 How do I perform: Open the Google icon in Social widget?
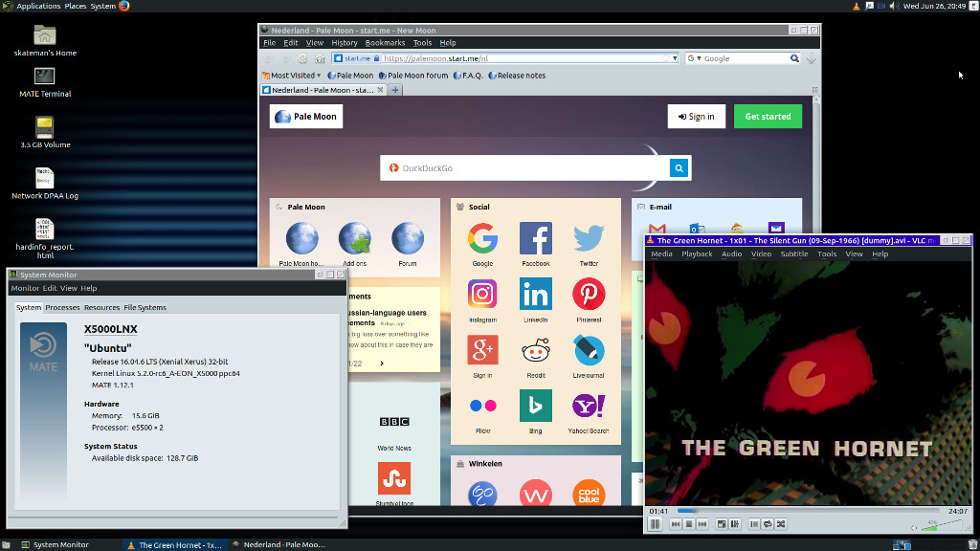pyautogui.click(x=482, y=238)
